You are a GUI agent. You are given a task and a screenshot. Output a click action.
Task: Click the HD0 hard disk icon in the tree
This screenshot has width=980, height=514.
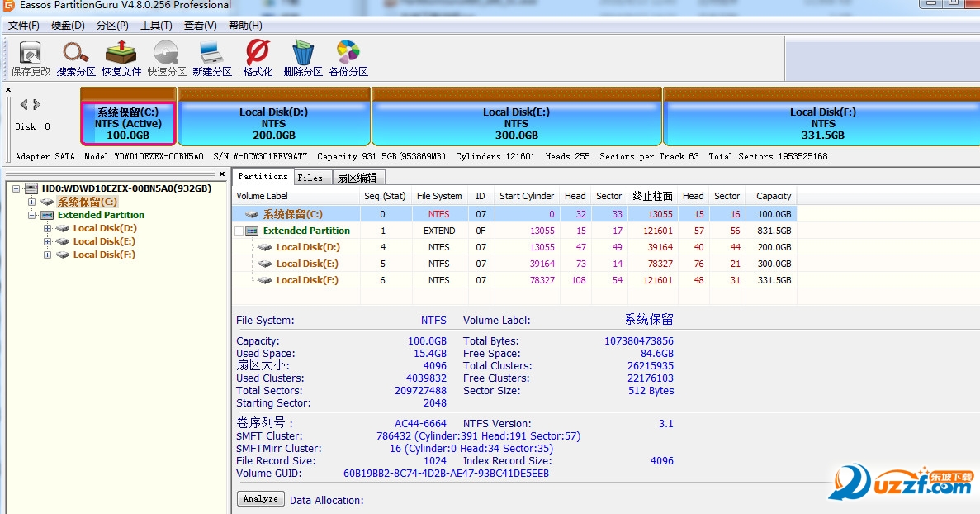pyautogui.click(x=31, y=188)
